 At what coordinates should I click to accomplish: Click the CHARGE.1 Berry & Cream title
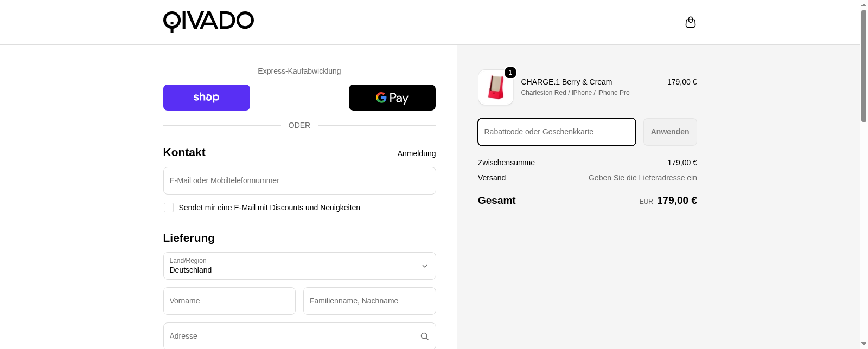[566, 82]
